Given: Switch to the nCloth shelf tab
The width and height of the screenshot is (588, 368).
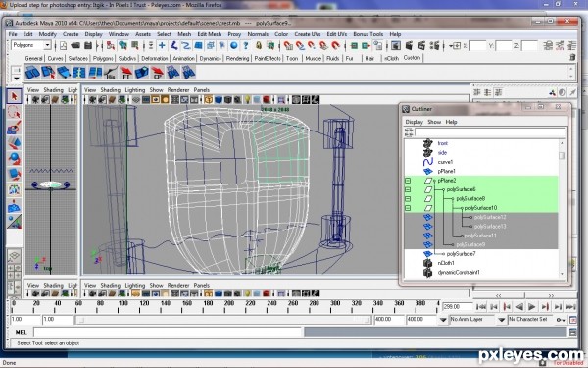Looking at the screenshot, I should 391,58.
